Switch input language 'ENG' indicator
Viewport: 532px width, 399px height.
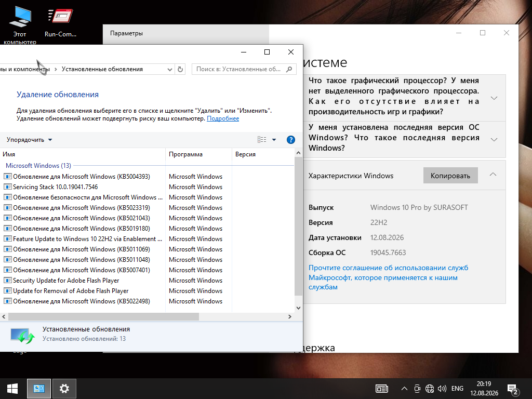457,389
